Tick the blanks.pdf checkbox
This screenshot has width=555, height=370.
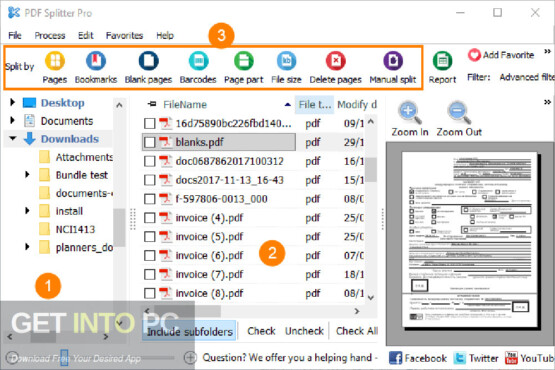[x=149, y=142]
